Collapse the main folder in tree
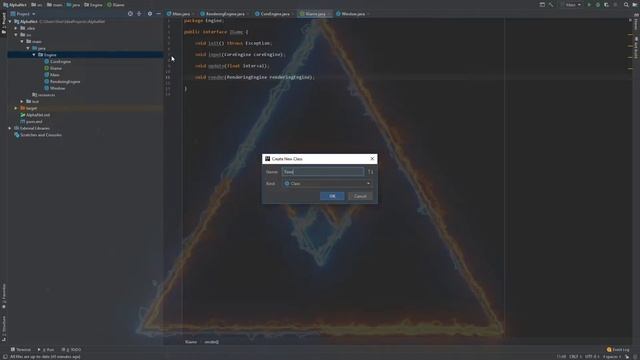Viewport: 640px width, 360px height. [x=22, y=42]
